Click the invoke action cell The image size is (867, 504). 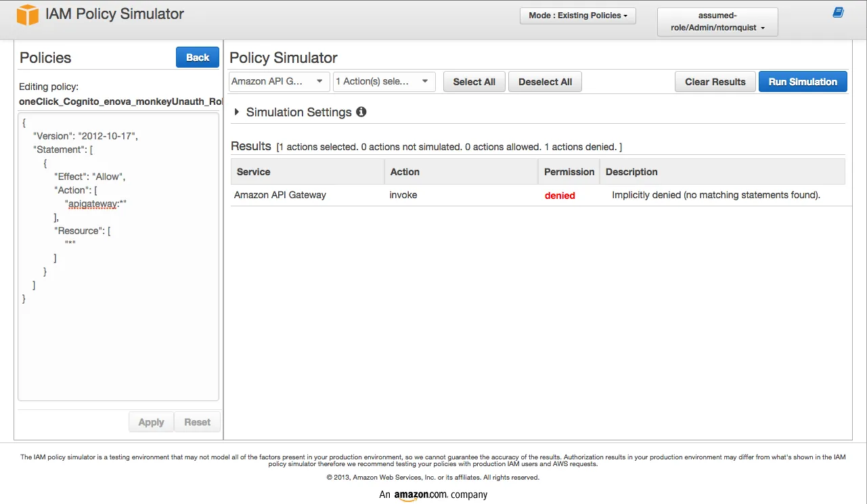pos(403,195)
